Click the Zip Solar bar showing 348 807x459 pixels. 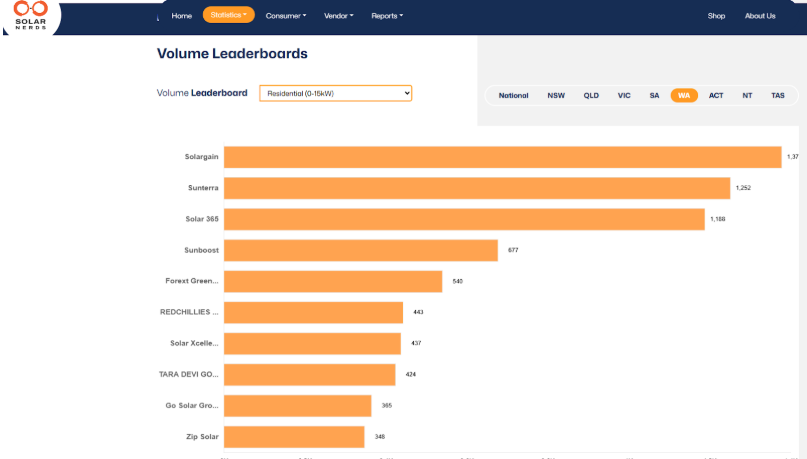(294, 437)
